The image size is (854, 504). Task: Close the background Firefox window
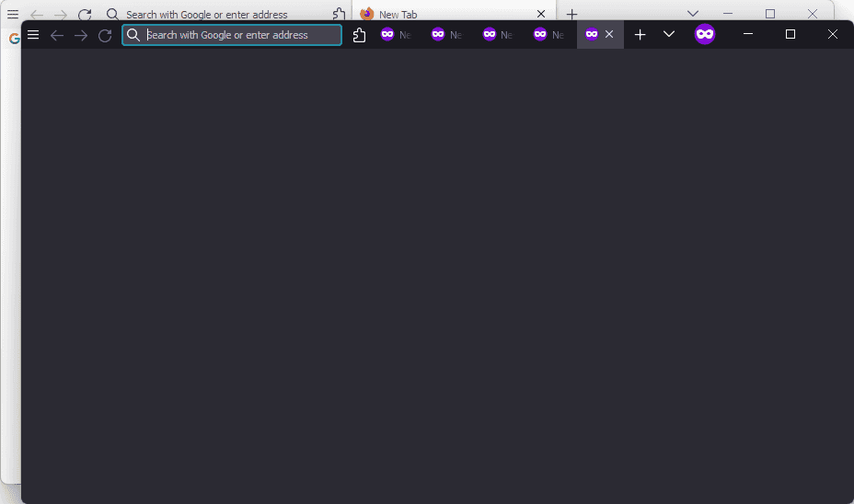813,14
